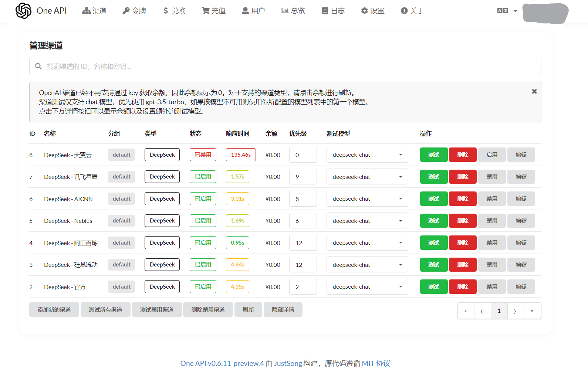Click the 135.46s response time badge
The image size is (588, 377).
pyautogui.click(x=241, y=155)
